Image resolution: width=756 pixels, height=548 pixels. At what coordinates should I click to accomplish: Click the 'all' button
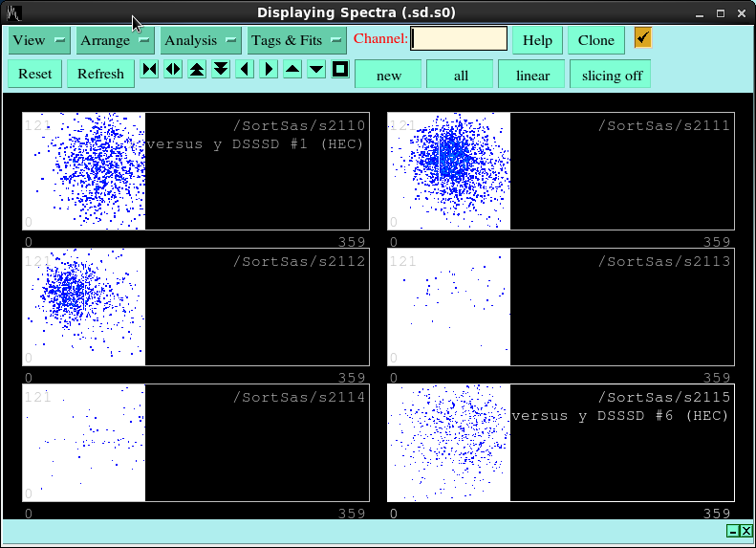click(461, 76)
